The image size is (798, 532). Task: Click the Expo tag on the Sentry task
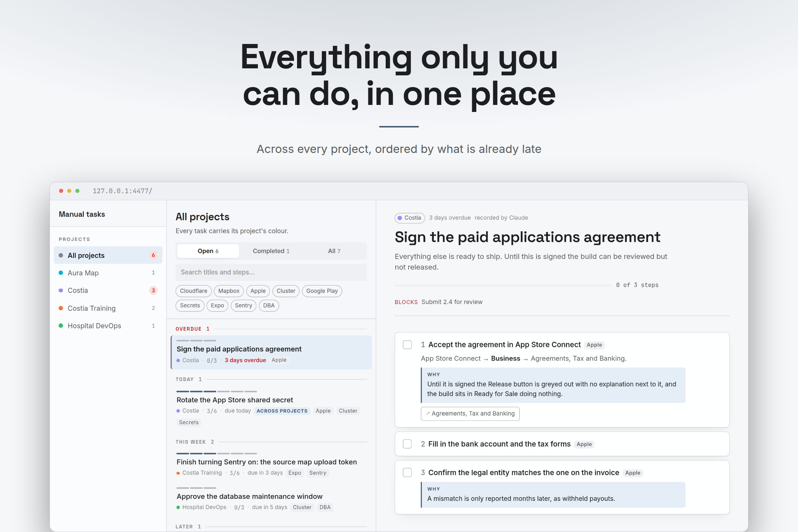(295, 473)
